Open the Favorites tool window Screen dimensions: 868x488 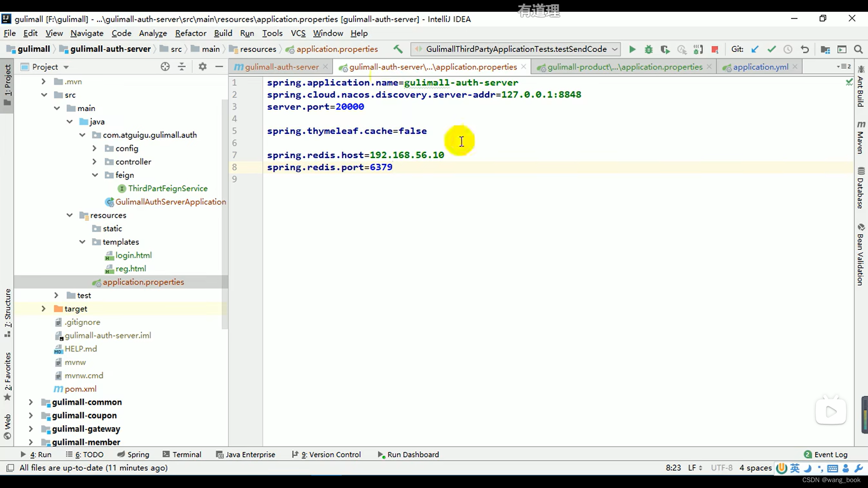[8, 376]
